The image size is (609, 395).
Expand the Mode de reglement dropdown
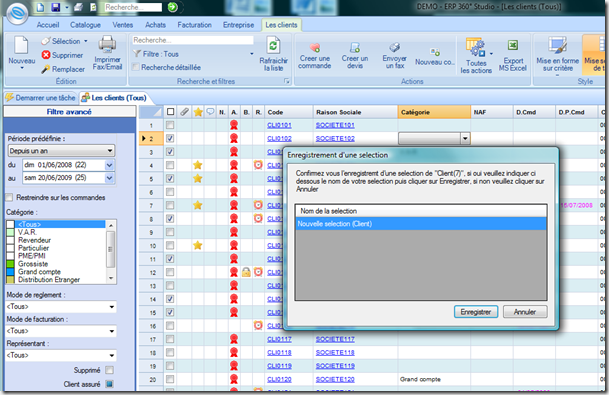pyautogui.click(x=61, y=307)
